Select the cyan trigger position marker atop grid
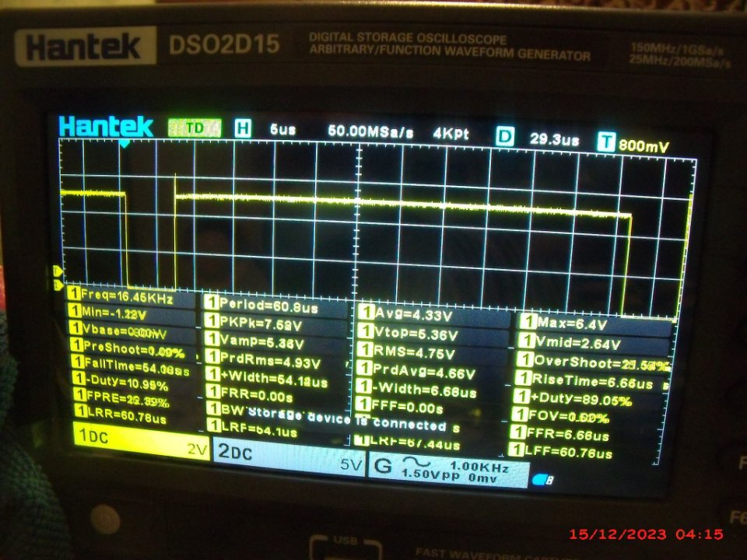 124,143
